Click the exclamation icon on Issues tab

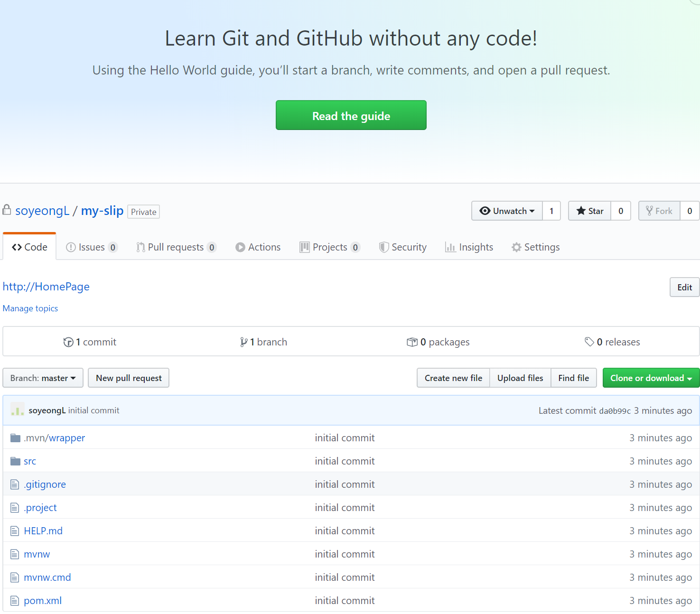click(x=71, y=247)
